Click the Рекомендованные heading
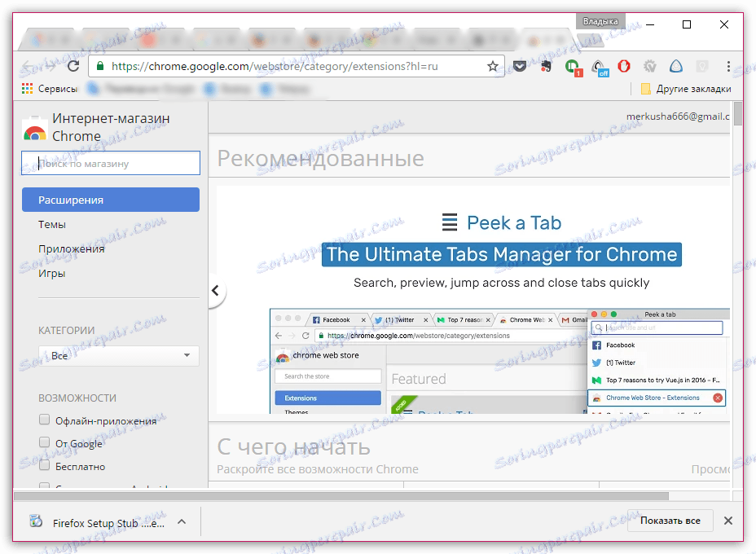756x554 pixels. (321, 158)
